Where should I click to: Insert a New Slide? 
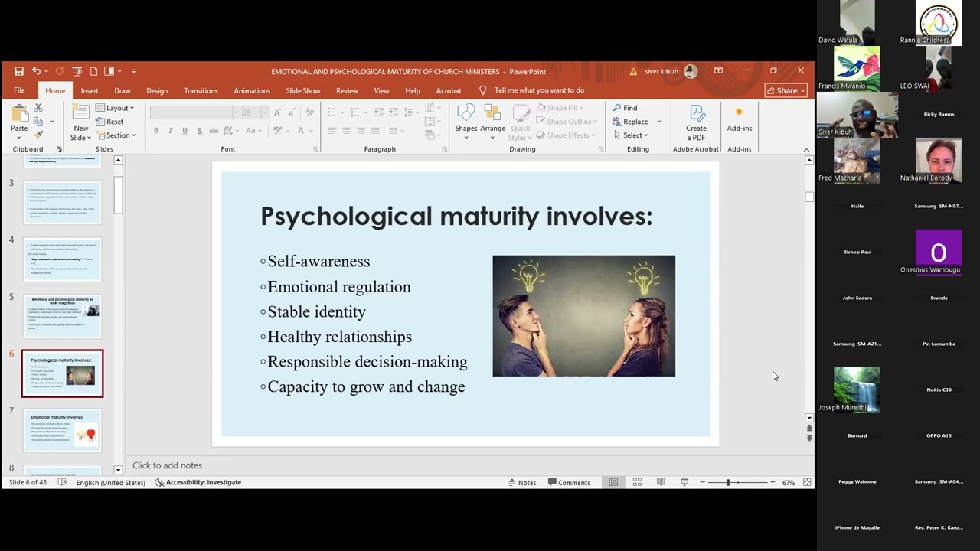pyautogui.click(x=80, y=122)
